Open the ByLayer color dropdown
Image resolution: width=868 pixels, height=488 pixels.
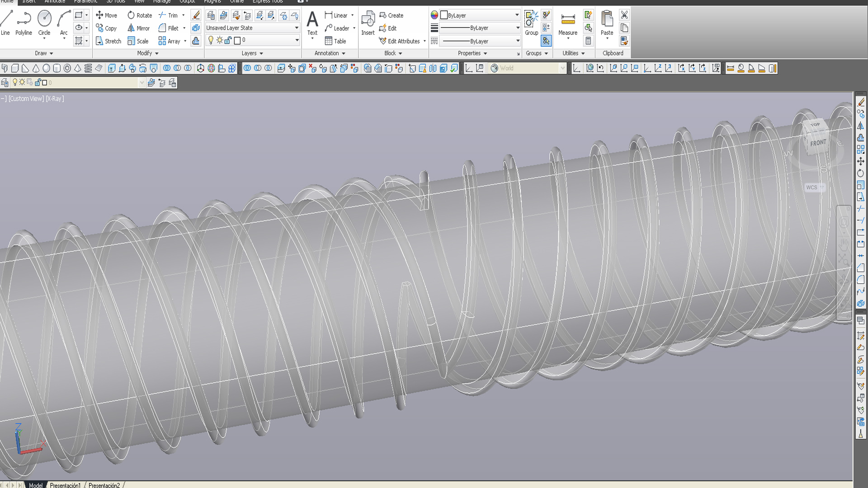click(x=480, y=15)
